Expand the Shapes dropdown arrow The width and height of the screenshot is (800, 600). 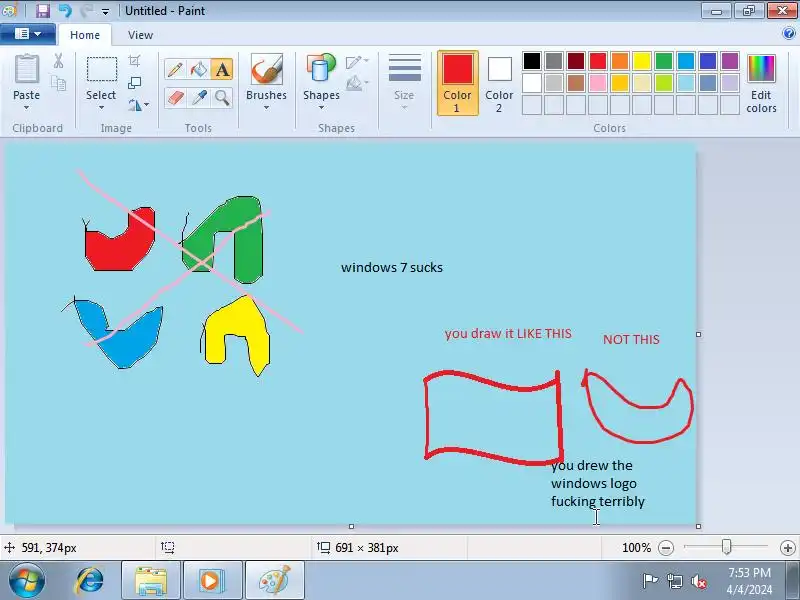[321, 108]
